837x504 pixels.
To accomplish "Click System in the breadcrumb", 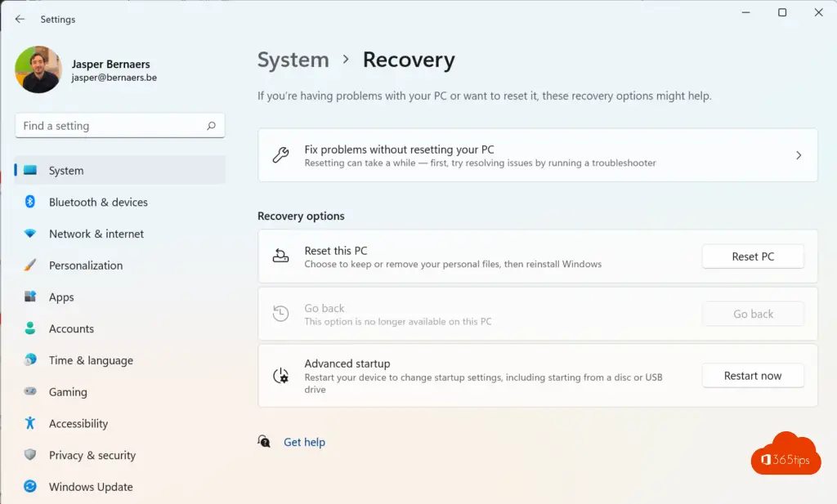I will [293, 60].
